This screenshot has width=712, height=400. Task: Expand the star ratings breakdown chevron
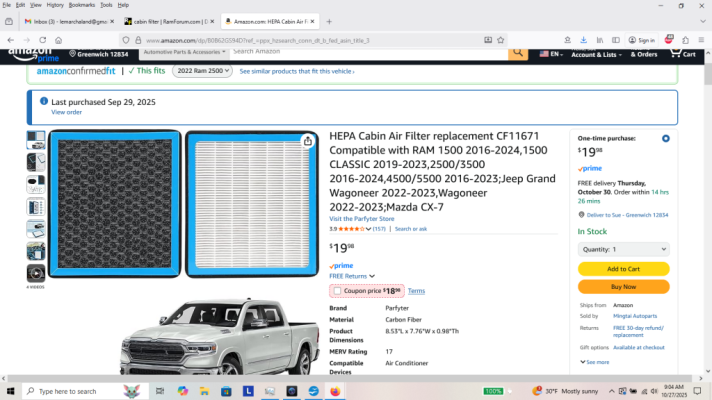click(x=368, y=229)
